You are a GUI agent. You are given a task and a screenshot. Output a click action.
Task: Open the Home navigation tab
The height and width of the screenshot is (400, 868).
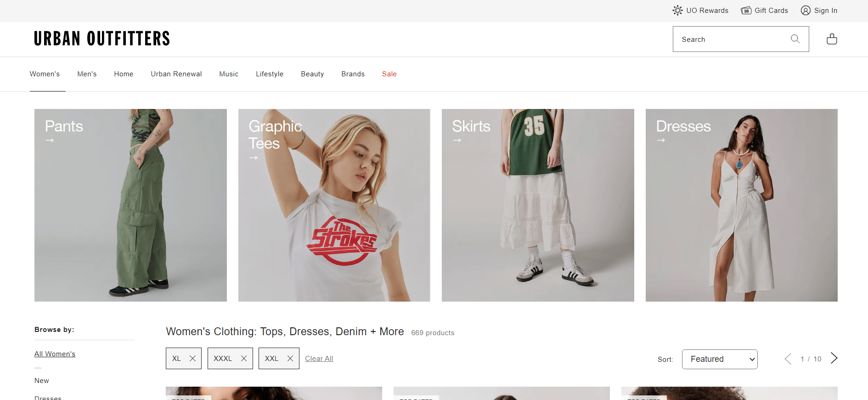[124, 74]
